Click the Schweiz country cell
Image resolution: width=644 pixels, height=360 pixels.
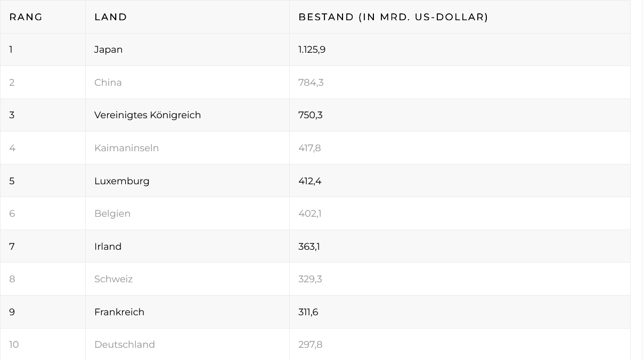113,279
